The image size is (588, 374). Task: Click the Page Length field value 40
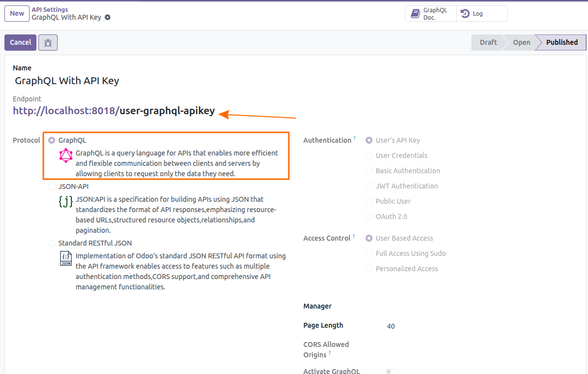coord(391,326)
